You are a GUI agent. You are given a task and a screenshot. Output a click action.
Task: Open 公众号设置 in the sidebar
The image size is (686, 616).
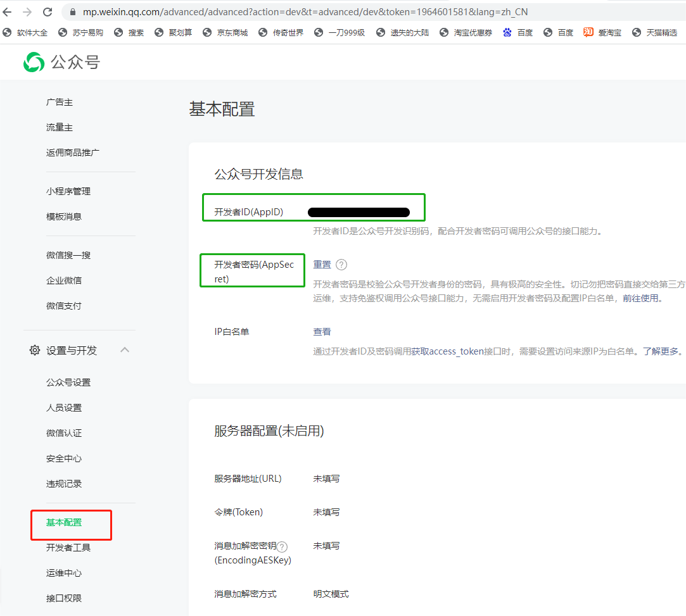[x=68, y=382]
